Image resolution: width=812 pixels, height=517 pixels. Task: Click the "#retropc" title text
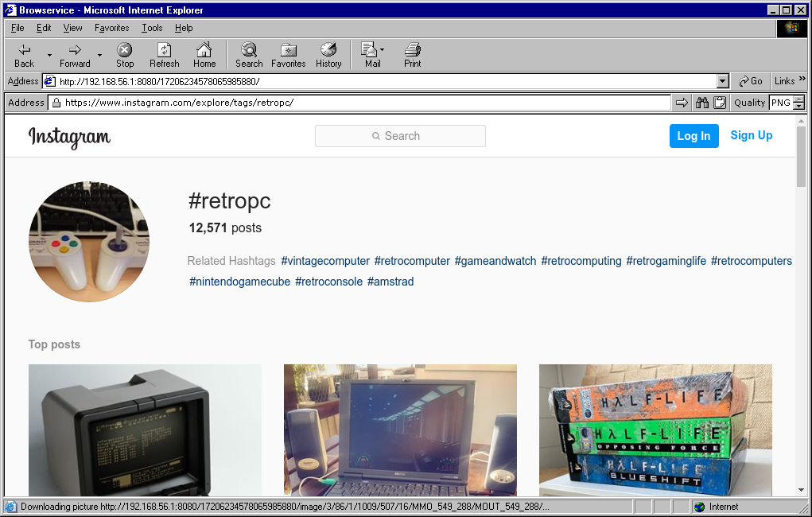coord(229,201)
